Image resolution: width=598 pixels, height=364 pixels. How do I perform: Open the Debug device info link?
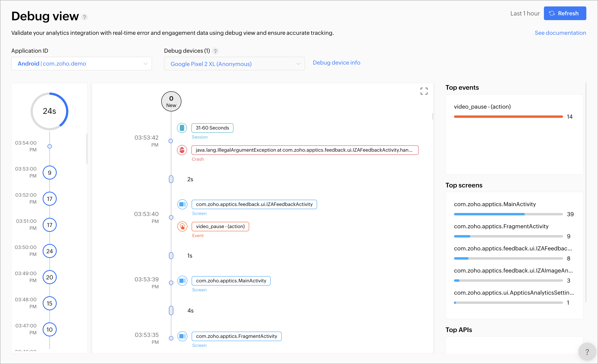coord(336,63)
